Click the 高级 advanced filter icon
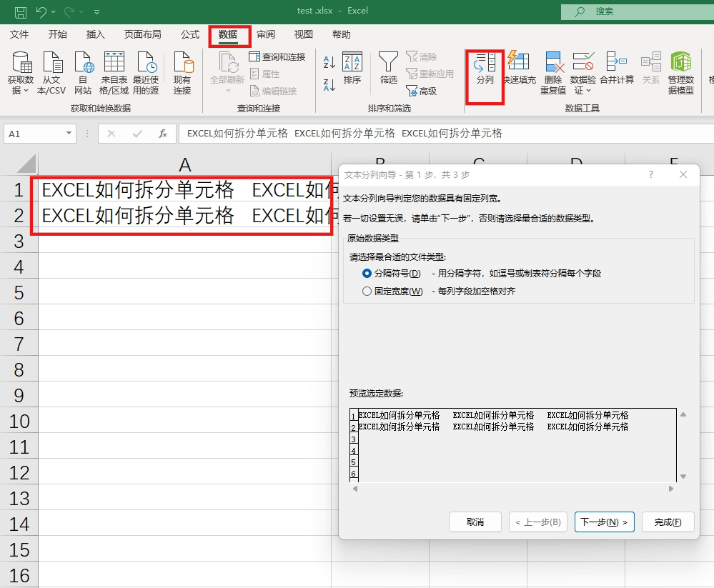 click(x=421, y=91)
